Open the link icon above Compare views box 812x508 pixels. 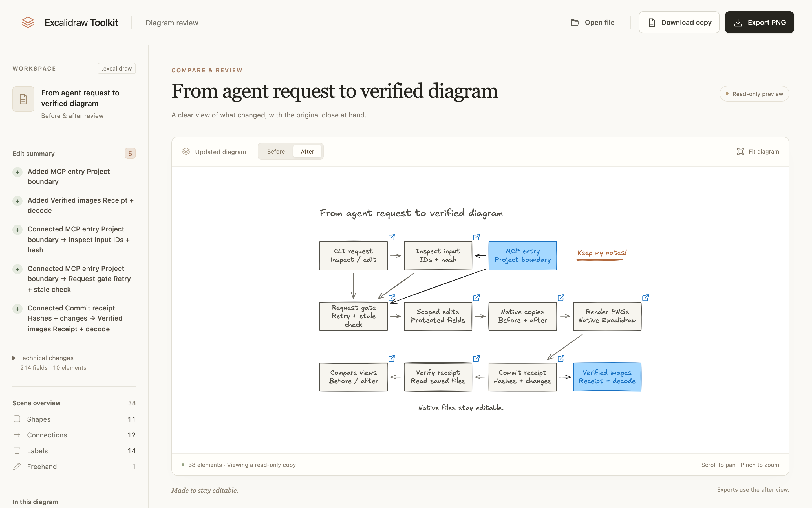coord(392,358)
